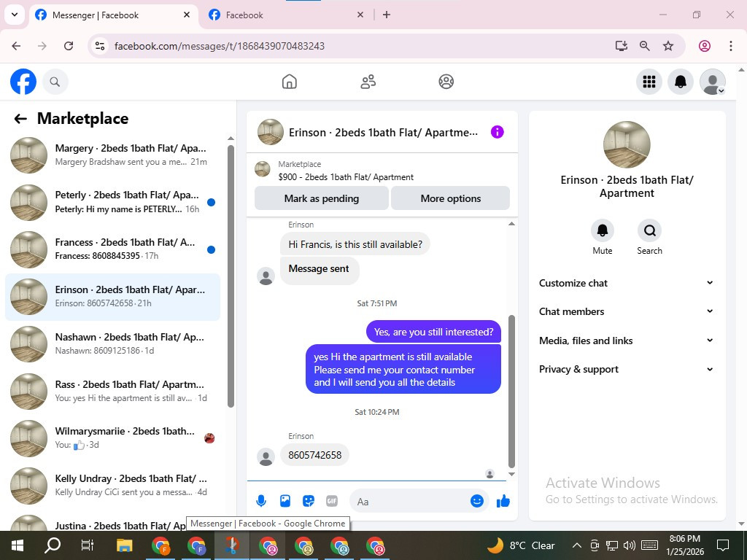Open Margery conversation
Viewport: 747px width, 560px height.
coord(112,155)
